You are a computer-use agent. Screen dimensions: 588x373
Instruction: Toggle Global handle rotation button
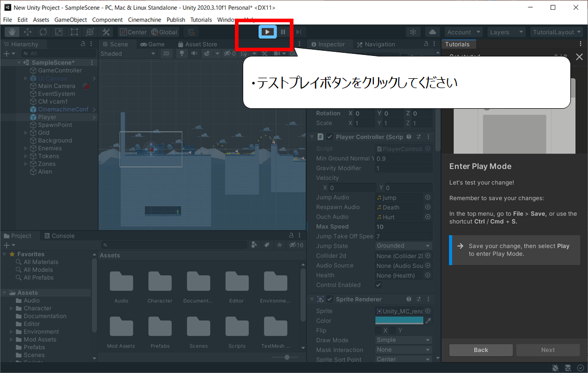164,32
